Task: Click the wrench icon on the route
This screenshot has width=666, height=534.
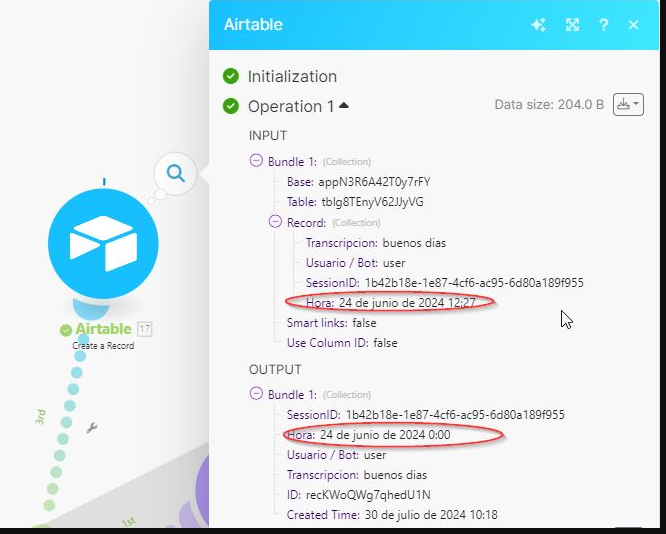Action: (x=91, y=427)
